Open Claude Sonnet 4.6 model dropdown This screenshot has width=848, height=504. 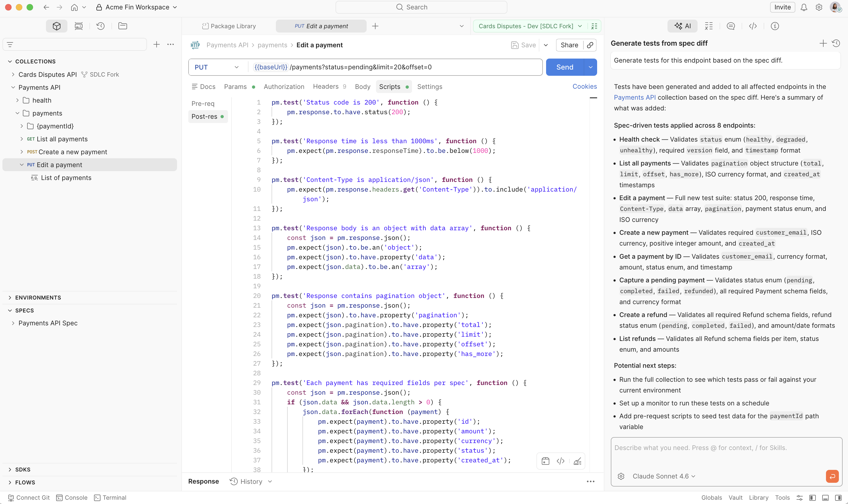pos(664,476)
